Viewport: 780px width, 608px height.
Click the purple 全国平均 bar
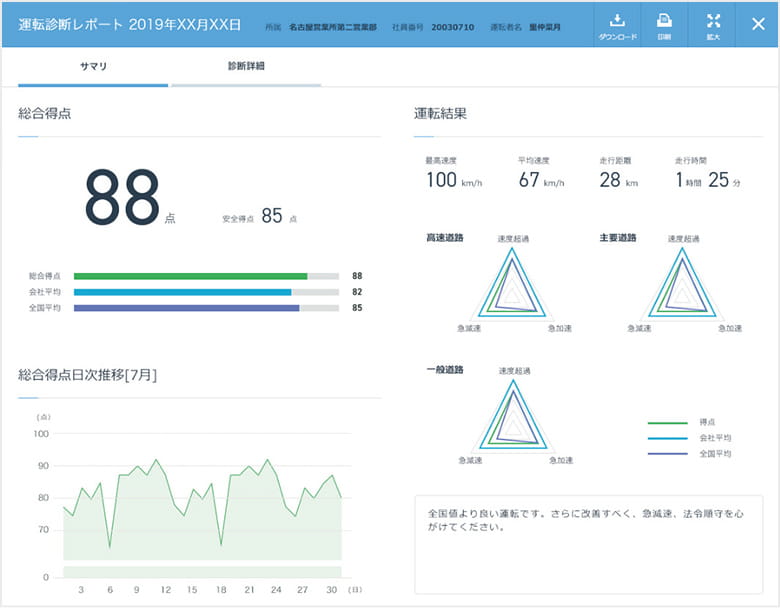point(187,308)
